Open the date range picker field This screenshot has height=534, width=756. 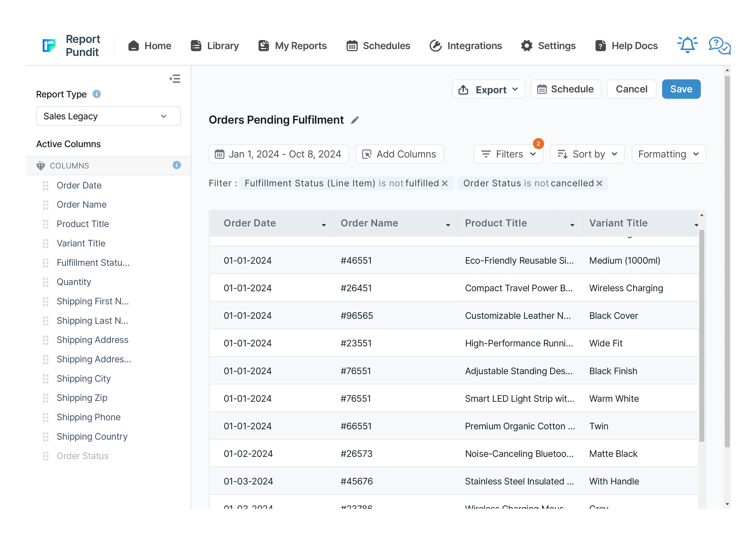point(278,154)
